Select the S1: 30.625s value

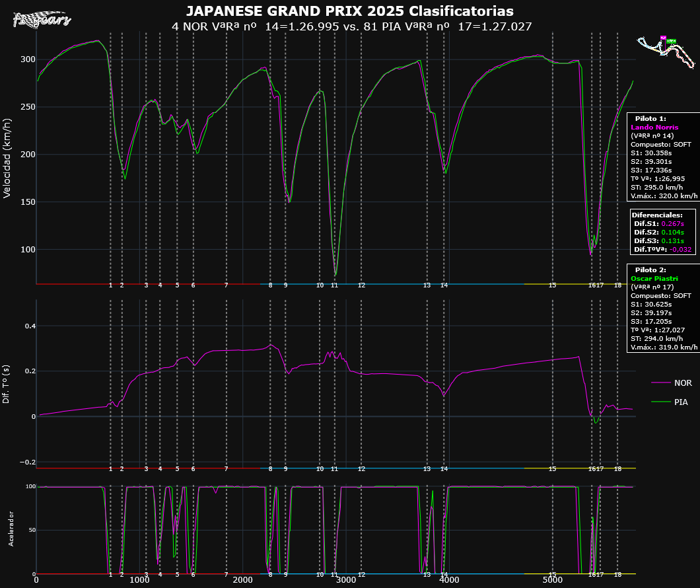click(x=651, y=304)
